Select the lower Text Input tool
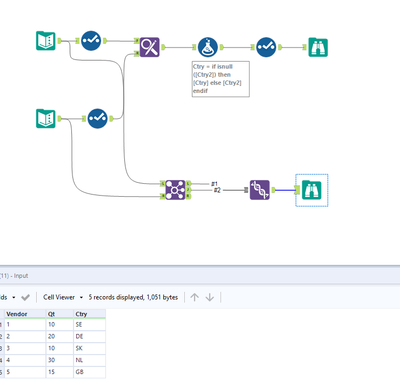 tap(46, 118)
